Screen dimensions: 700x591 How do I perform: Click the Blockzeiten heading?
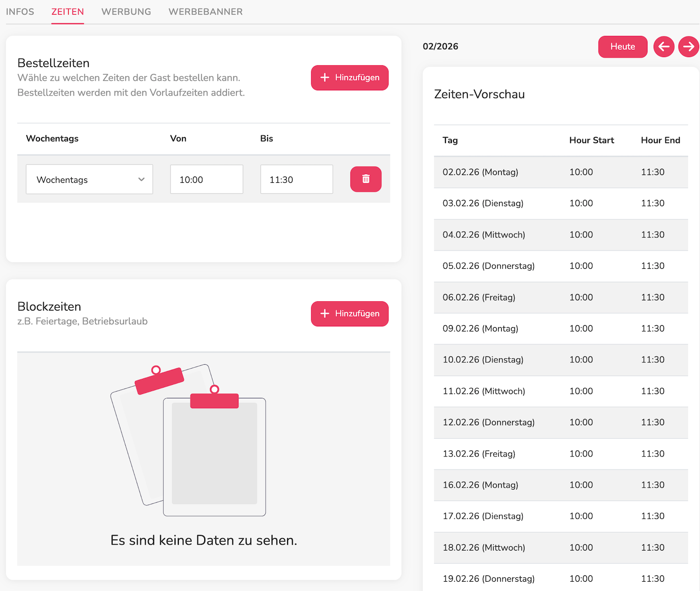coord(49,307)
